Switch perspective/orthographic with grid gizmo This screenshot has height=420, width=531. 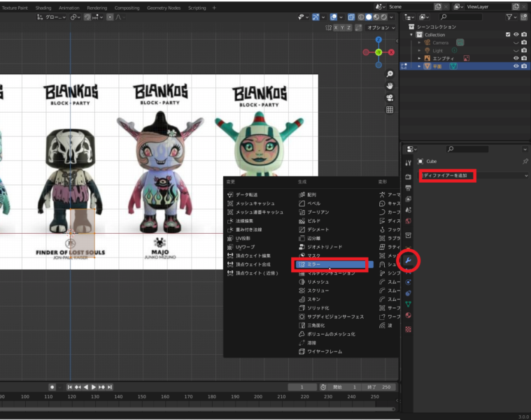click(x=390, y=110)
